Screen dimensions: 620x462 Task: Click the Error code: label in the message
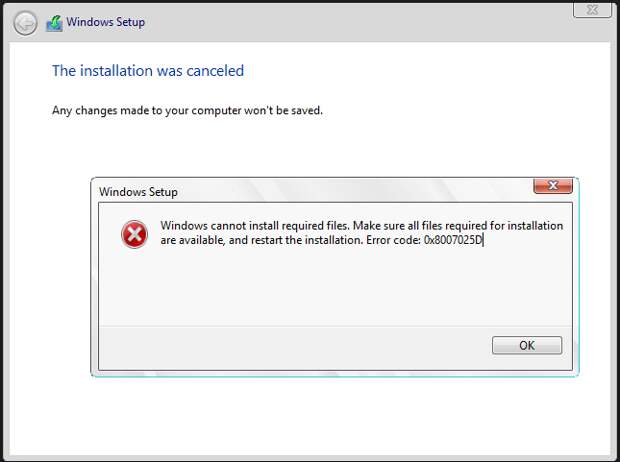click(393, 240)
